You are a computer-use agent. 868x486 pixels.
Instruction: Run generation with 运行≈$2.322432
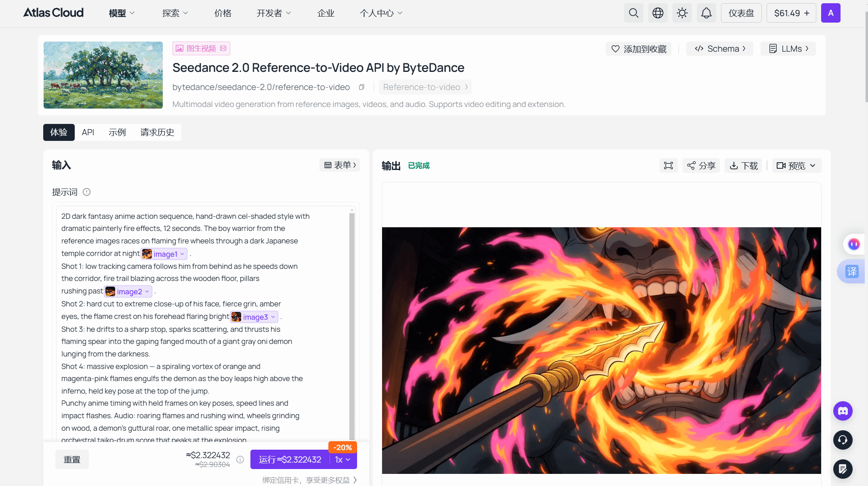pos(290,460)
